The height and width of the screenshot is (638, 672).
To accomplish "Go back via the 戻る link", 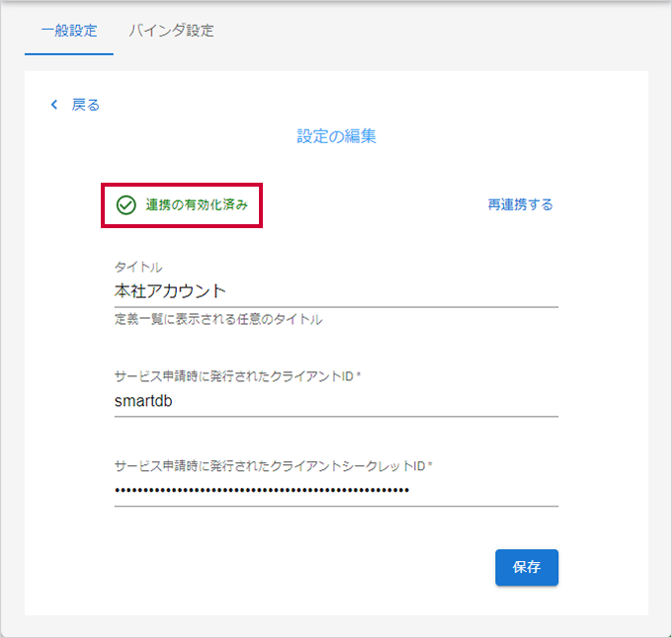I will coord(86,105).
